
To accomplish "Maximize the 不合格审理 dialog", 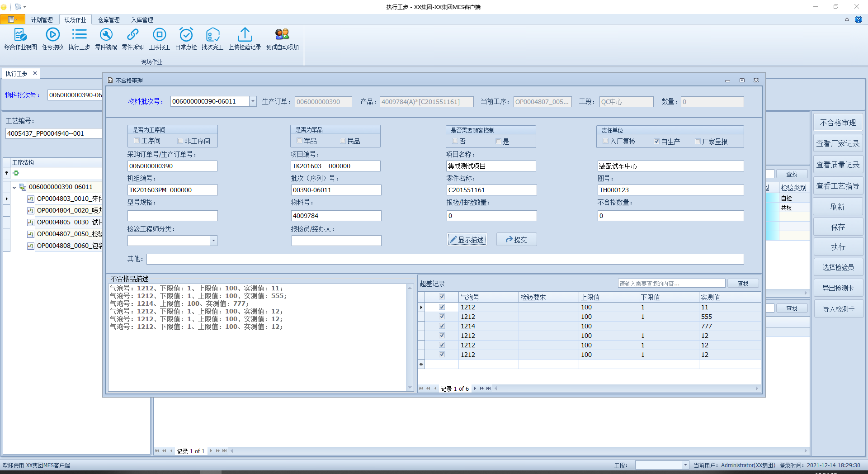I will (742, 80).
